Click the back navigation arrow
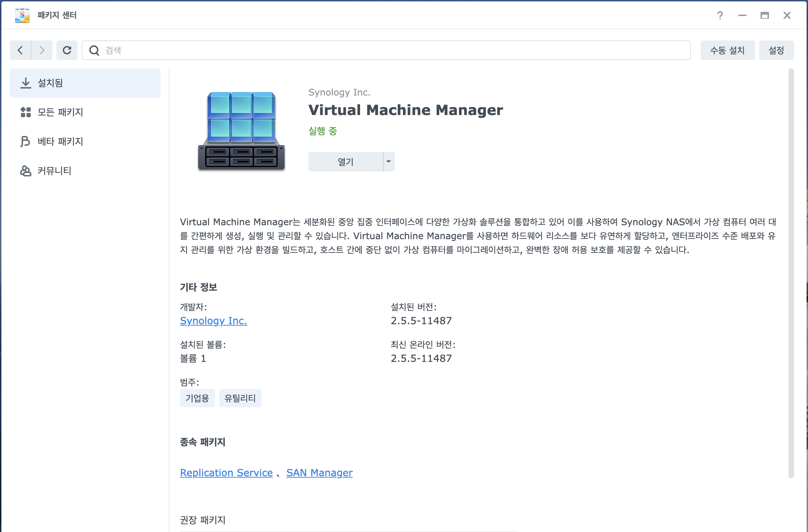This screenshot has height=532, width=808. pos(20,50)
